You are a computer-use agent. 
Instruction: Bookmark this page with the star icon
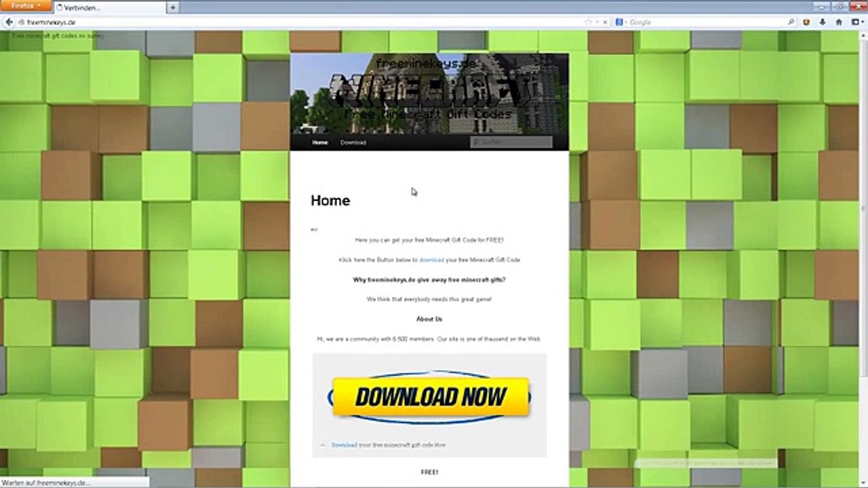[589, 22]
